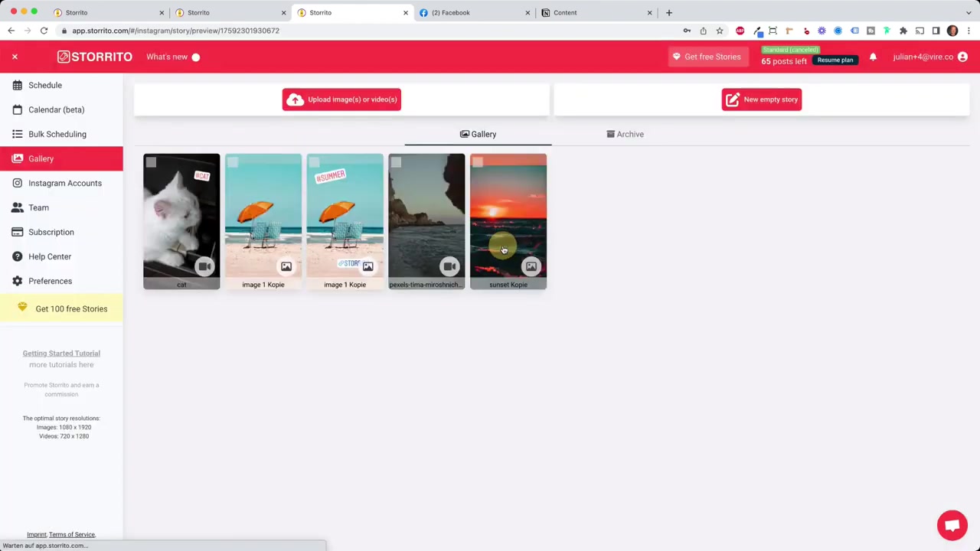Open a new browser tab
The height and width of the screenshot is (551, 980).
pos(669,12)
